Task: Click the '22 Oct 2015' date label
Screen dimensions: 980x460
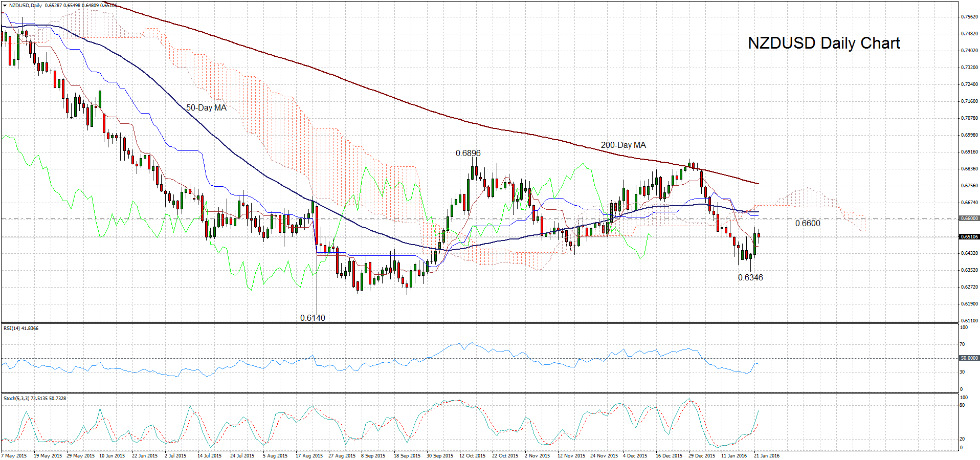Action: [x=505, y=455]
